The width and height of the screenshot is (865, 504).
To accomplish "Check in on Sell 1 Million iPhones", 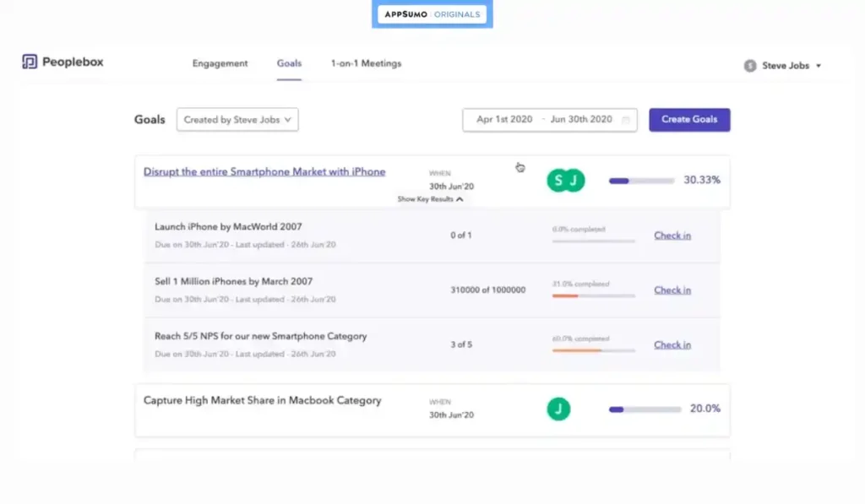I will coord(672,290).
